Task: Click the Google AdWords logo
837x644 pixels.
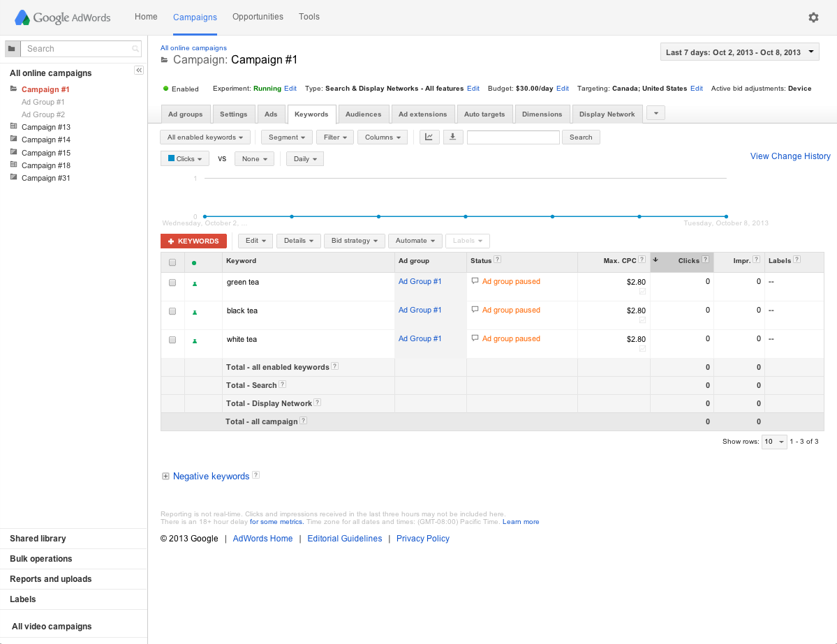Action: tap(61, 17)
